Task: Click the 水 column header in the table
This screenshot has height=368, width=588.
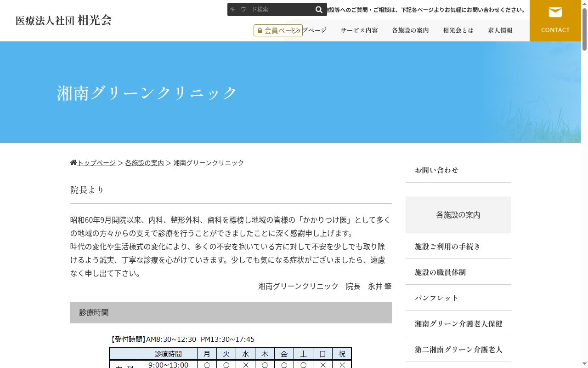Action: coord(245,354)
